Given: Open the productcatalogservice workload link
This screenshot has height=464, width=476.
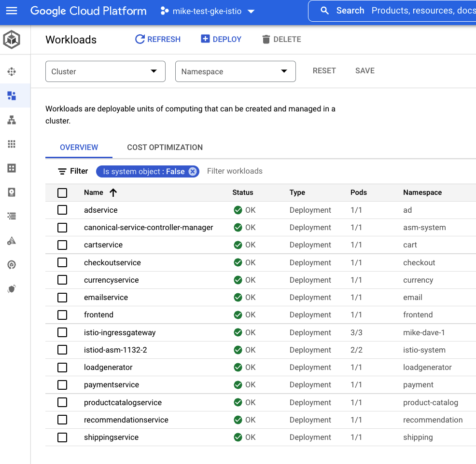Looking at the screenshot, I should click(x=123, y=402).
